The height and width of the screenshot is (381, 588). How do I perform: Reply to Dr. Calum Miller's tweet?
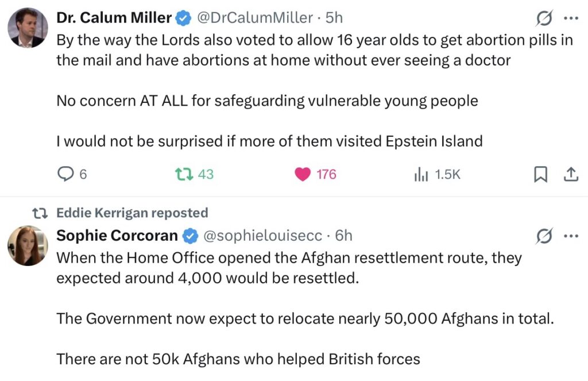[x=65, y=174]
